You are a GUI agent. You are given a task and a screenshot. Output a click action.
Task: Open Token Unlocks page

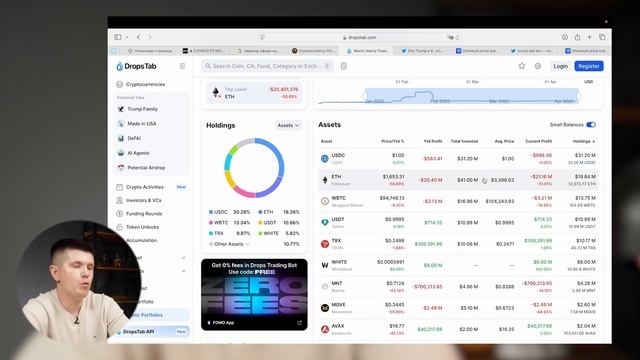coord(142,227)
